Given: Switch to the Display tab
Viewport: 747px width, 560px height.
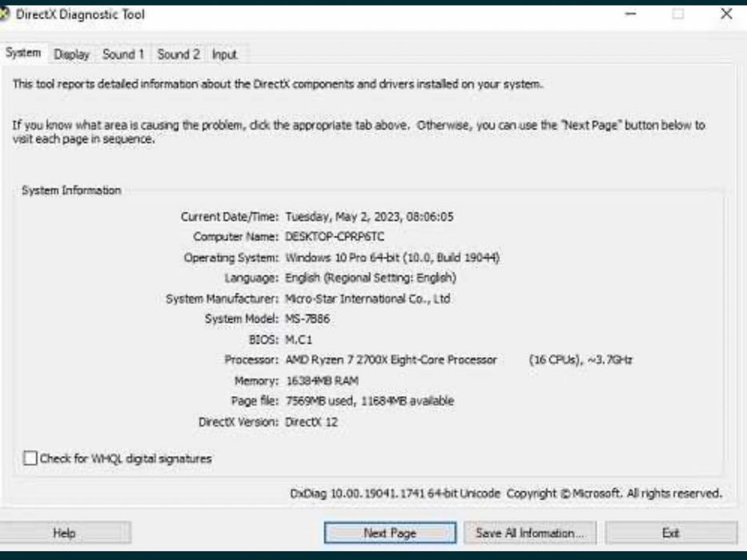Looking at the screenshot, I should 71,54.
